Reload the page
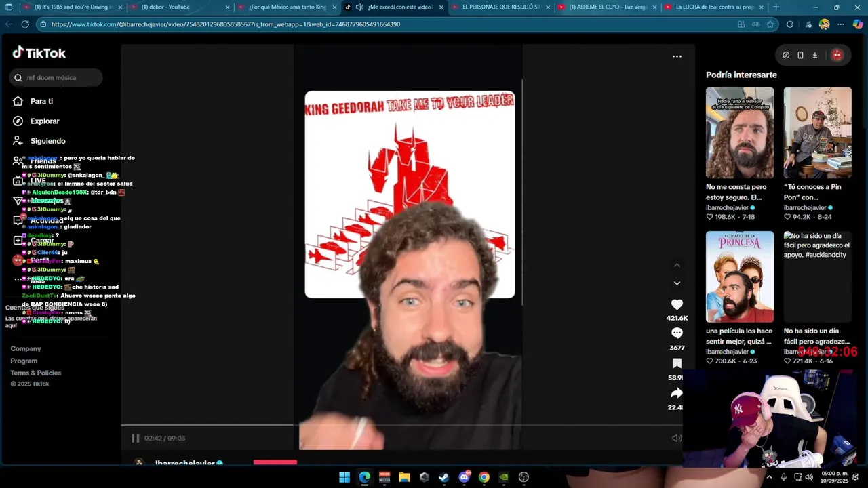The image size is (868, 488). click(25, 24)
